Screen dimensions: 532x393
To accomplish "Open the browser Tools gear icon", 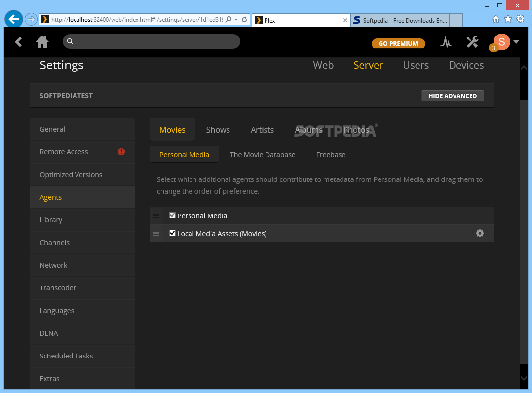I will click(520, 19).
